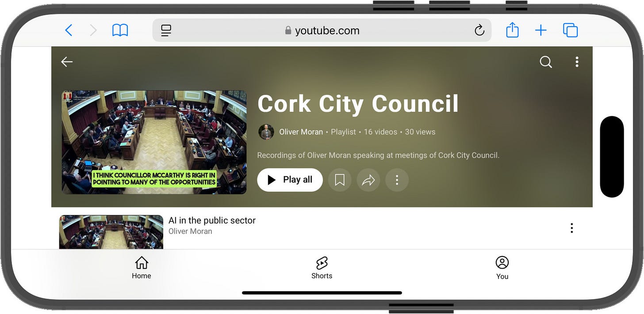
Task: Open playlist header three-dot menu
Action: coord(577,62)
